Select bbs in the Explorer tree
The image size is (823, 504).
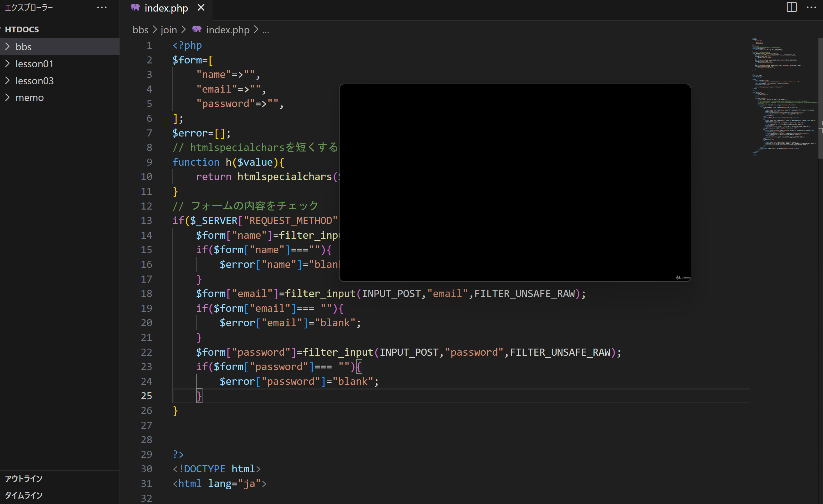23,46
